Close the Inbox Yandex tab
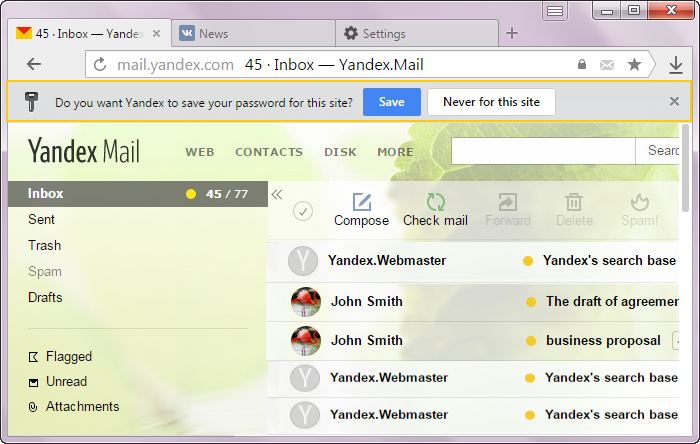Screen dimensions: 700x444 click(156, 33)
